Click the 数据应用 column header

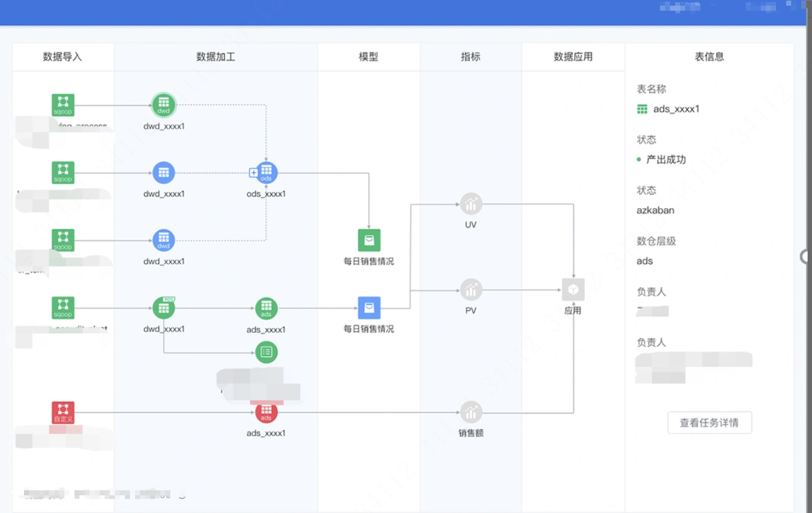tap(573, 57)
